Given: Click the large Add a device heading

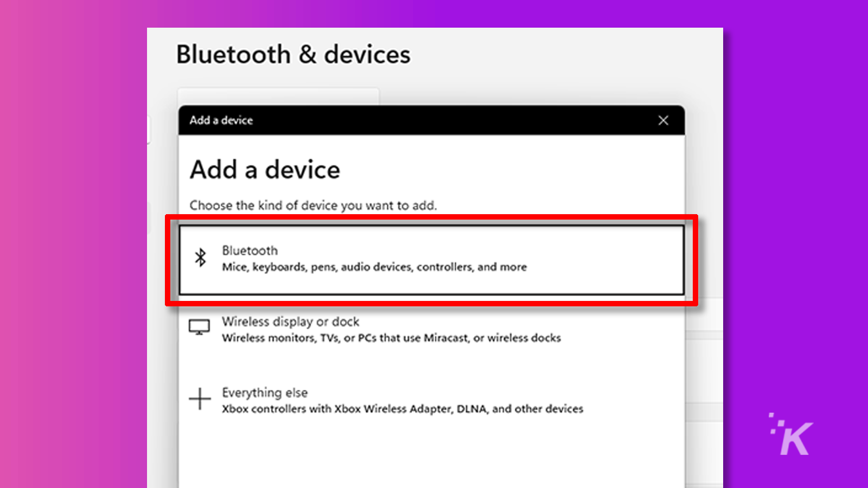Looking at the screenshot, I should click(265, 170).
